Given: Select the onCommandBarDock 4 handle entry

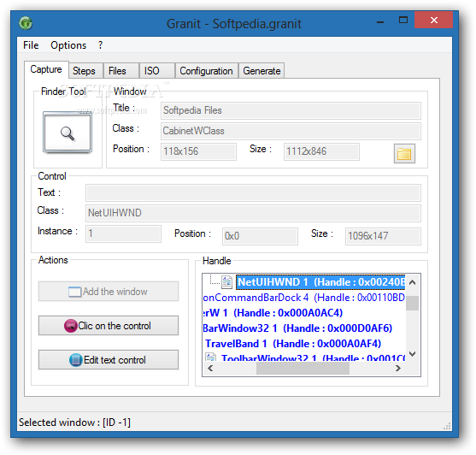Looking at the screenshot, I should [304, 298].
